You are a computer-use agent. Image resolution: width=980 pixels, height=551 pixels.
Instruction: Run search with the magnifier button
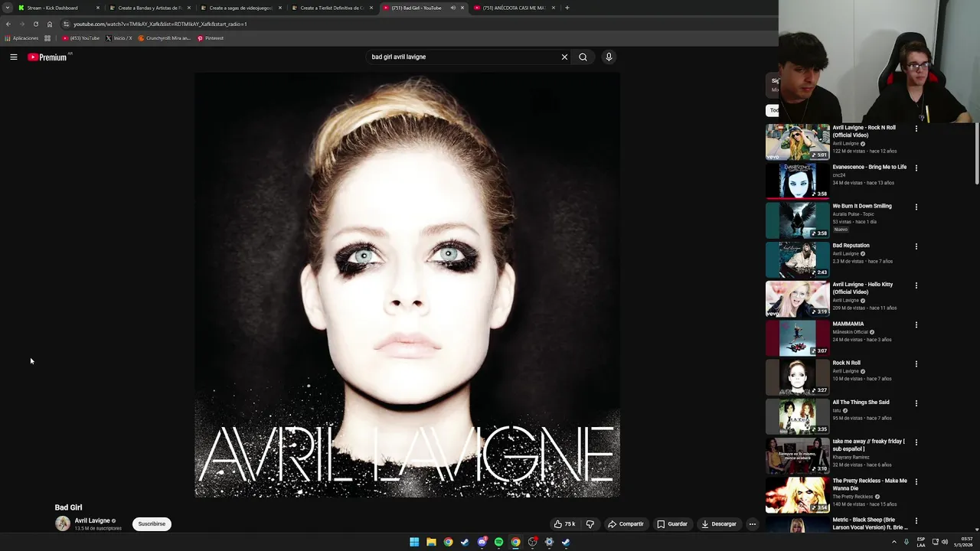[x=583, y=57]
